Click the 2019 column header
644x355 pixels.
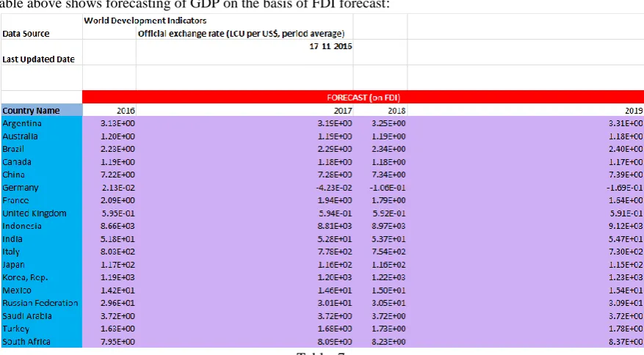point(634,111)
